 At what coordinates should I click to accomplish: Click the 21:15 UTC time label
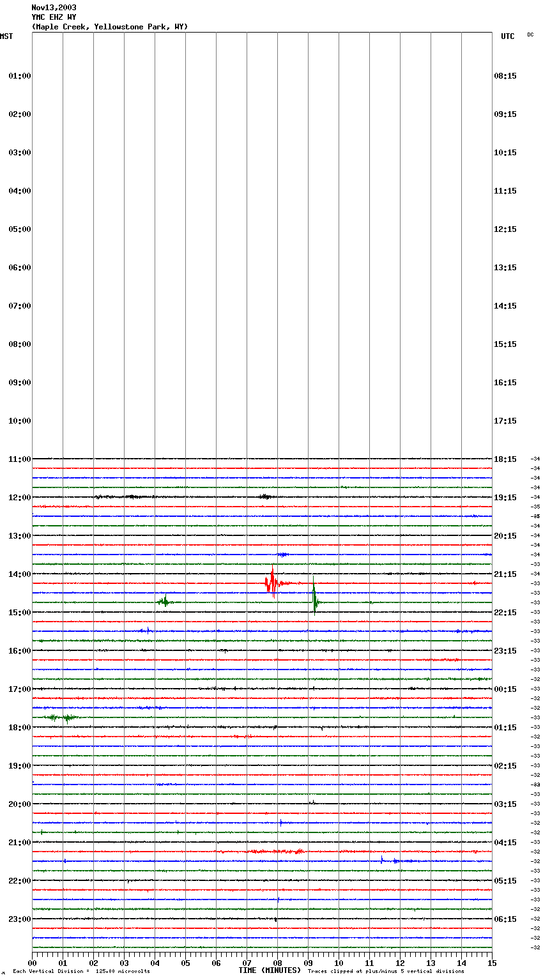505,574
